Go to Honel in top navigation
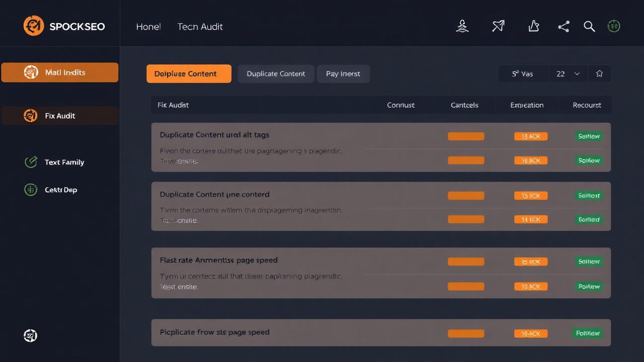The width and height of the screenshot is (644, 362). point(148,27)
